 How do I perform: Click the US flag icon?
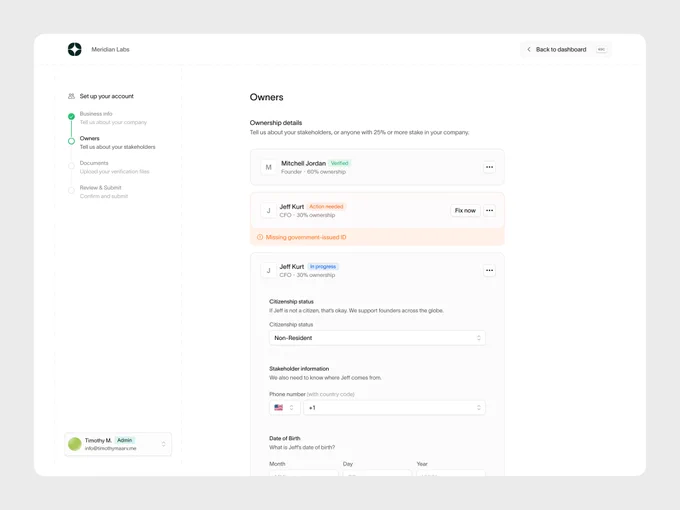pyautogui.click(x=278, y=408)
